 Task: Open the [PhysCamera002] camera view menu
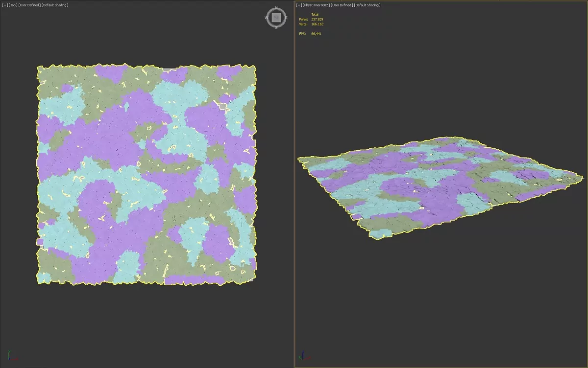316,5
